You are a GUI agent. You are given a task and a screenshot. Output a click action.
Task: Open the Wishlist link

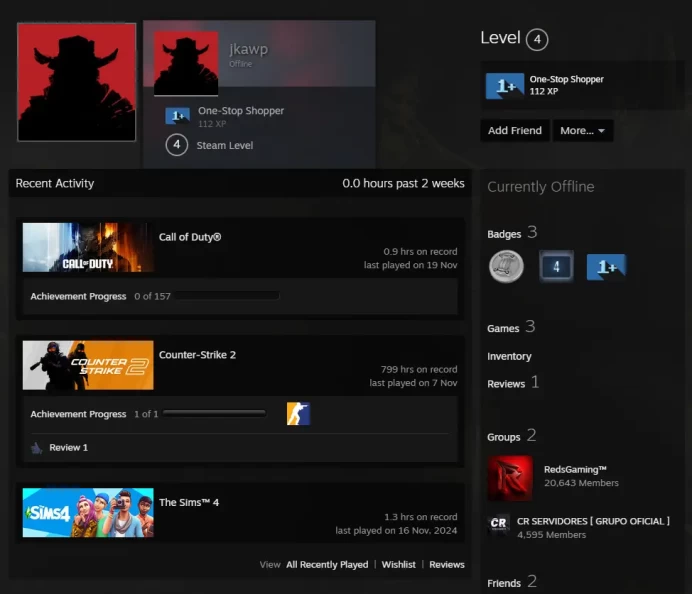399,564
